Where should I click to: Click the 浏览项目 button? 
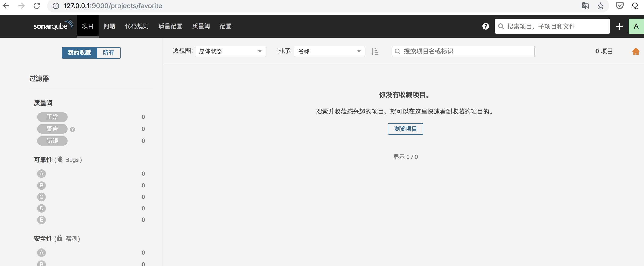pos(405,129)
